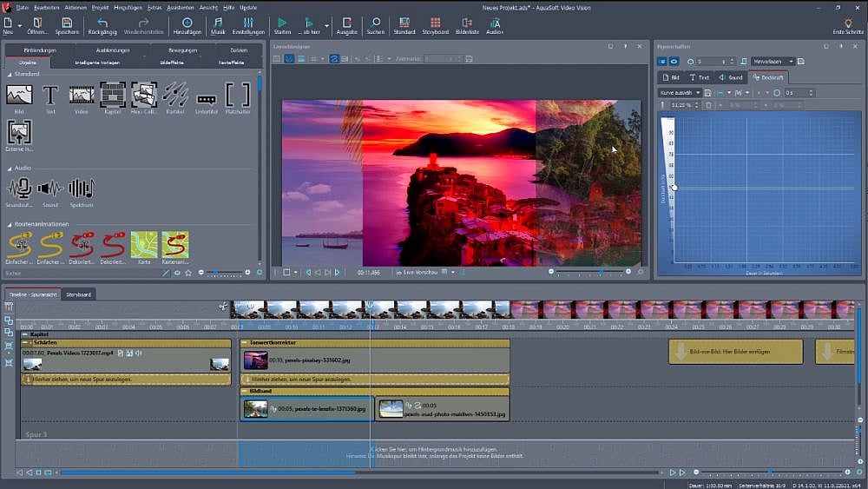Select the Spektrum audio object icon
The width and height of the screenshot is (868, 489).
[x=82, y=188]
